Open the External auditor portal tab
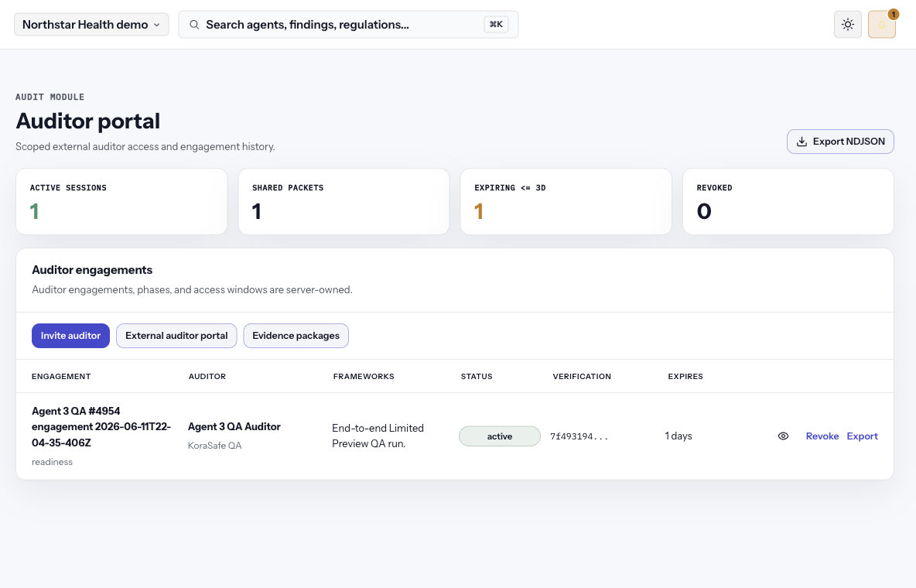Screen dimensions: 916x588 pos(176,336)
